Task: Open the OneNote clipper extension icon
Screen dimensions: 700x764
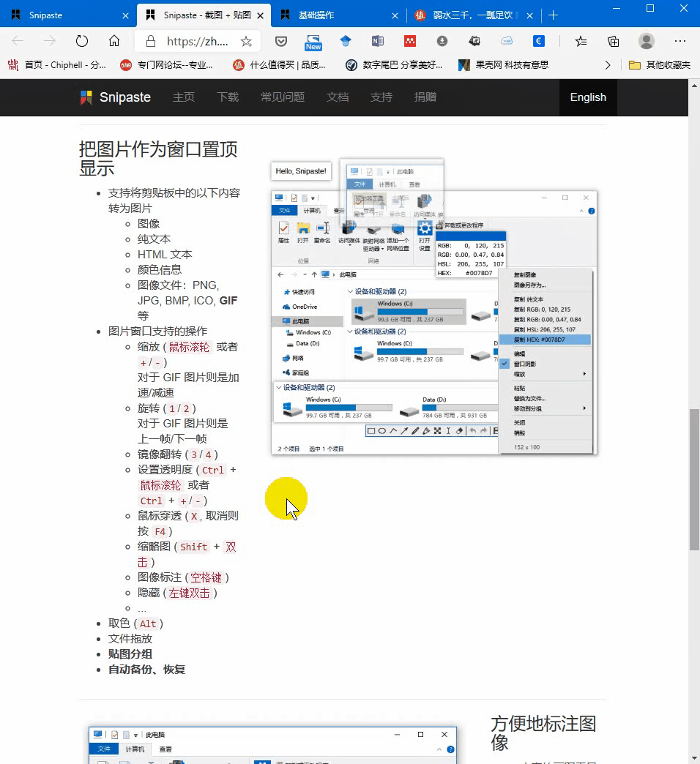Action: [378, 41]
